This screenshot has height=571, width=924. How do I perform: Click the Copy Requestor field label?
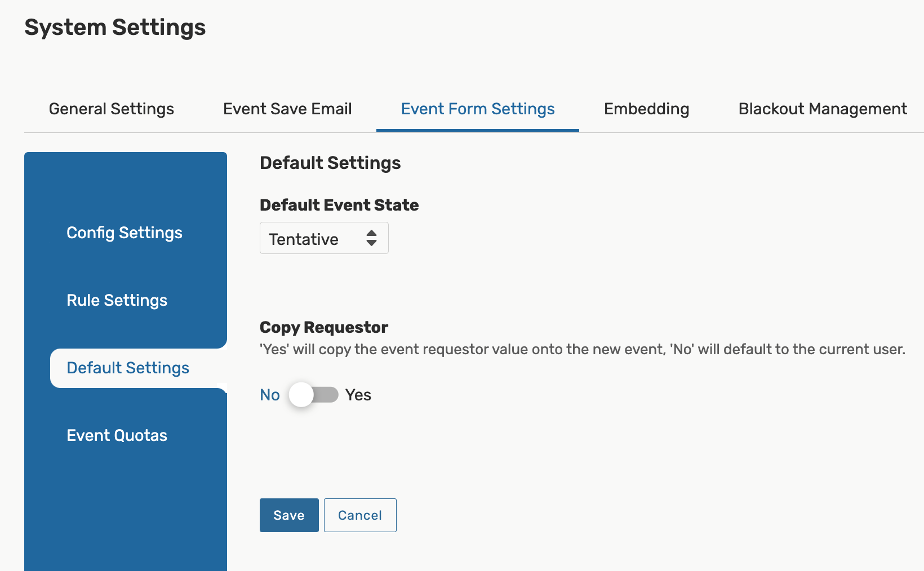click(x=324, y=327)
